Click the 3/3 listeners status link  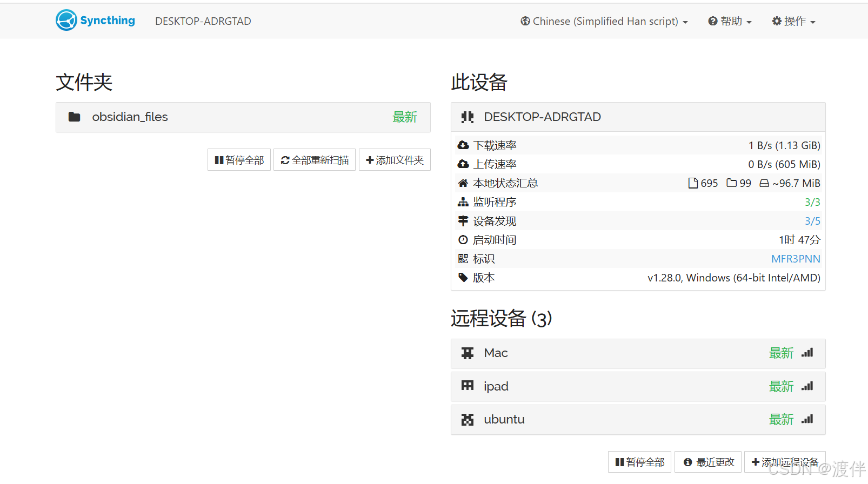(x=812, y=202)
